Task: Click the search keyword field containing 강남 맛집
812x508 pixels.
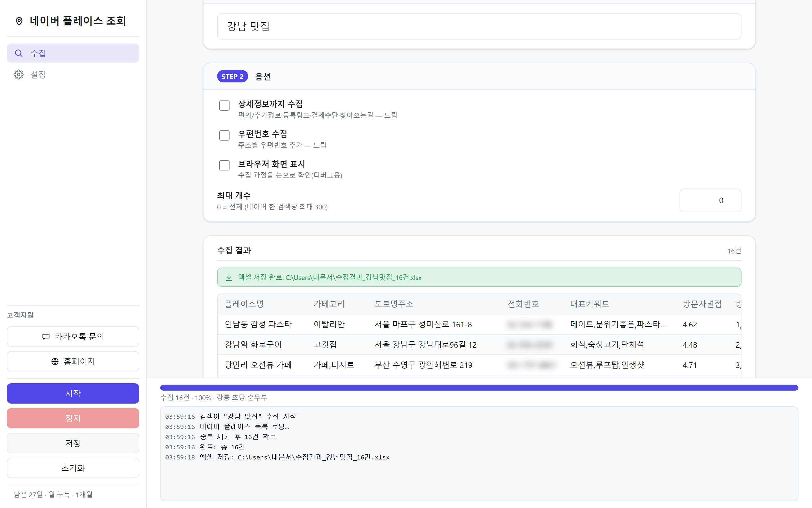Action: click(x=479, y=26)
